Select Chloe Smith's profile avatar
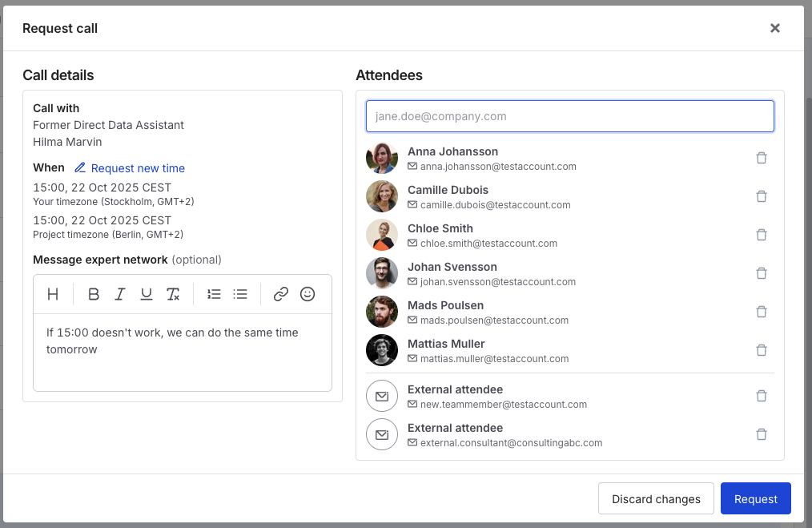The image size is (812, 528). (x=382, y=235)
